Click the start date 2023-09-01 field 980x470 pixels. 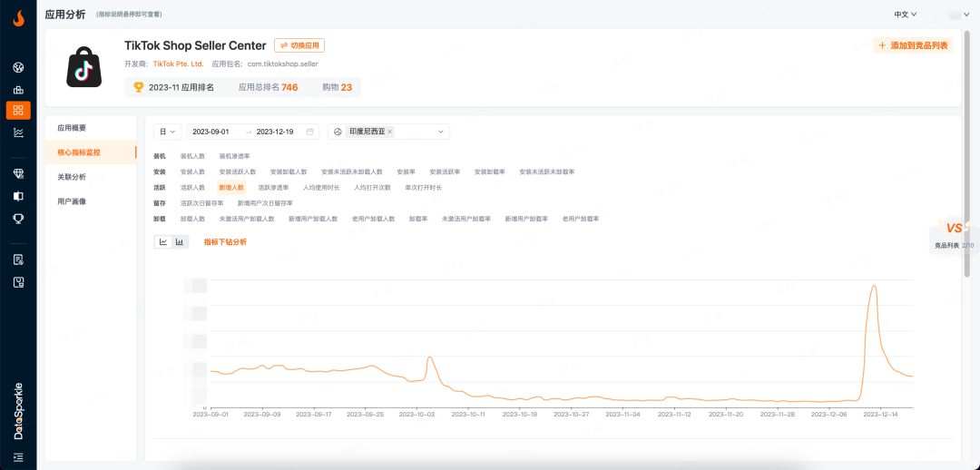click(211, 132)
